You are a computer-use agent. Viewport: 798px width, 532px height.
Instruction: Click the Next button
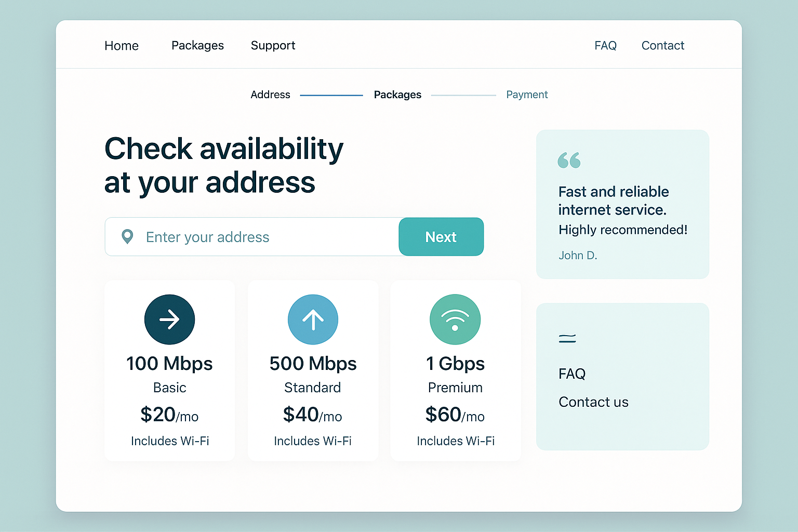pyautogui.click(x=441, y=237)
